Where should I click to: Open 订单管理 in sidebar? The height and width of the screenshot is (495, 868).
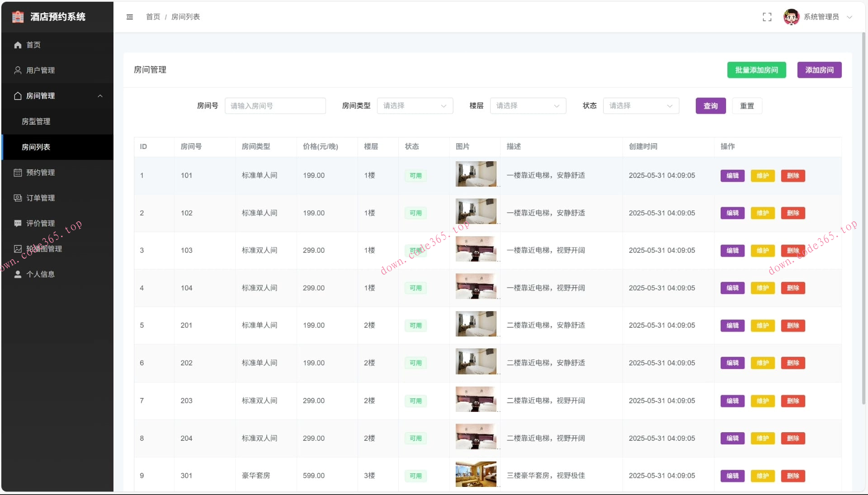[40, 198]
